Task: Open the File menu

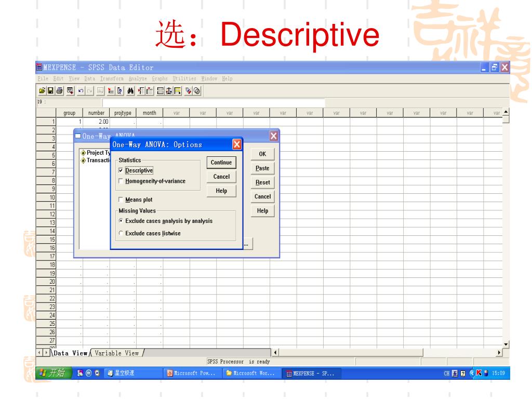Action: tap(43, 79)
